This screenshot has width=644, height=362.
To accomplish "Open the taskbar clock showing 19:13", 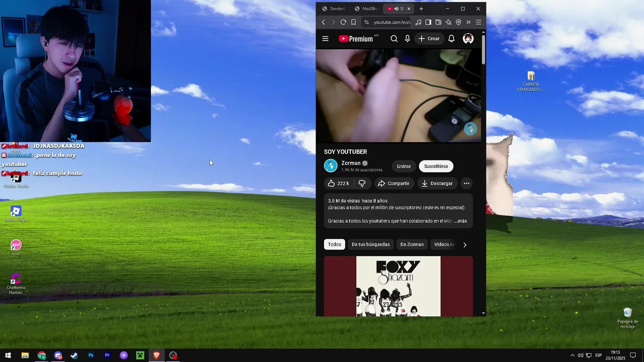I will (615, 355).
